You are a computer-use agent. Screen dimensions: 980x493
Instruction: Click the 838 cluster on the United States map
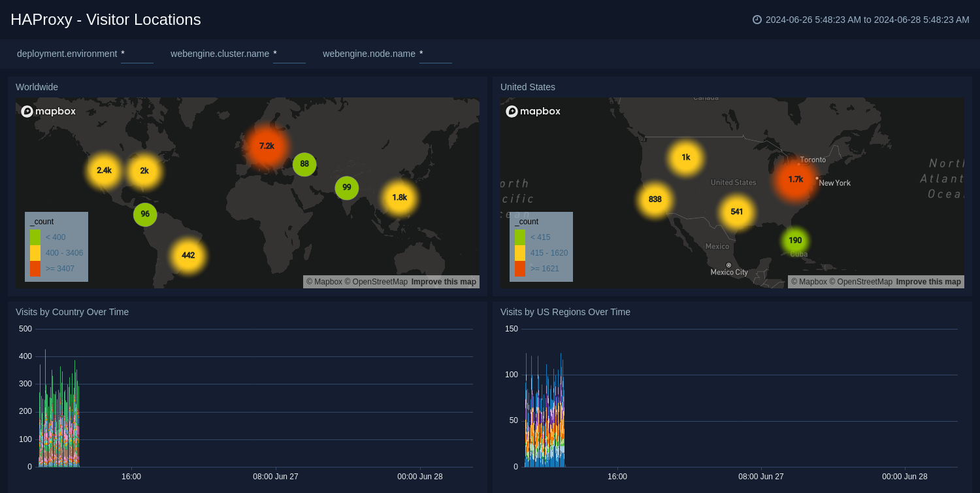pos(655,199)
